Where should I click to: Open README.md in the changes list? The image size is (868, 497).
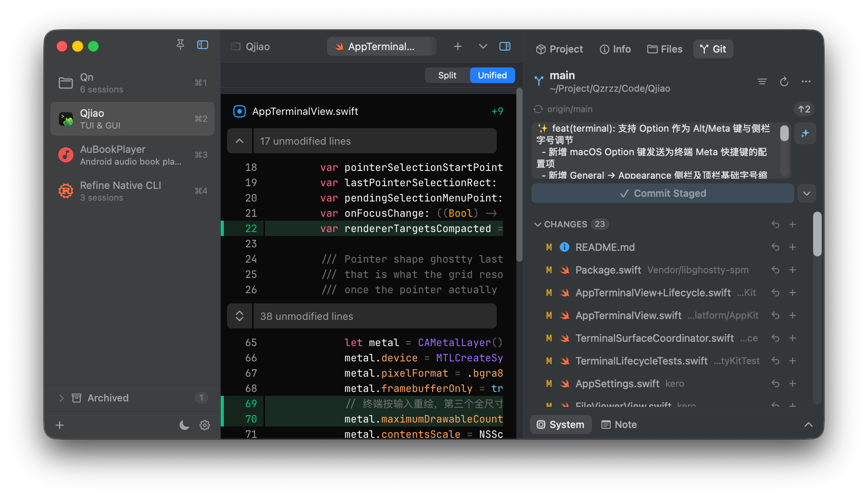point(605,247)
